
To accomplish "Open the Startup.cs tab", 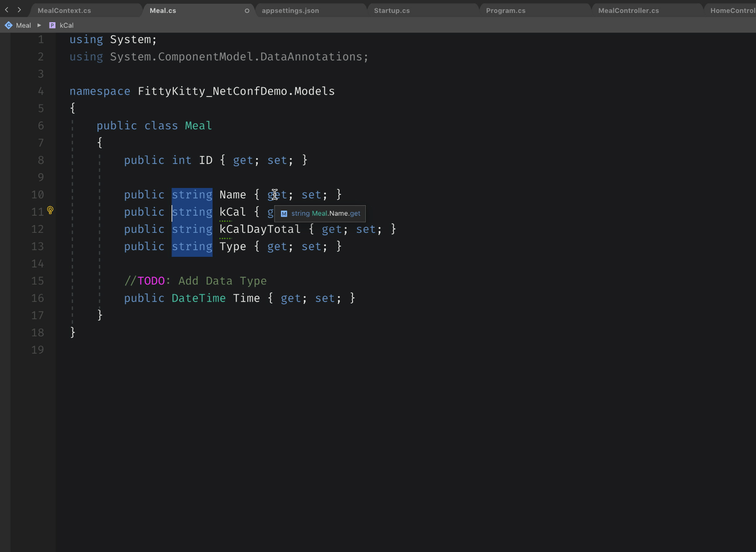I will tap(391, 11).
